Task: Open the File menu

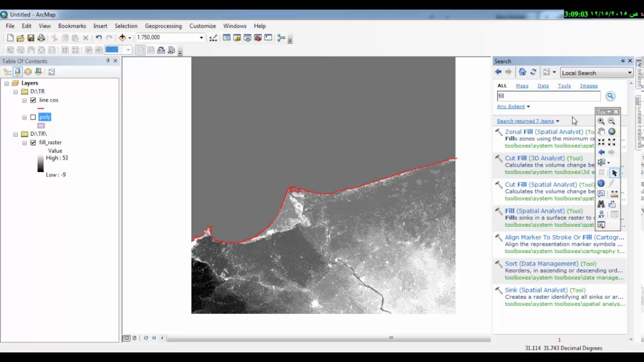Action: pos(10,26)
